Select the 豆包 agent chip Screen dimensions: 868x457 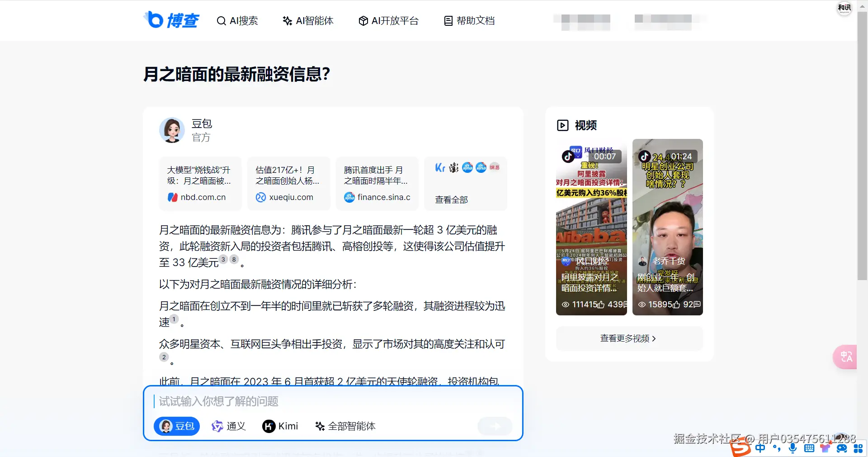coord(177,426)
